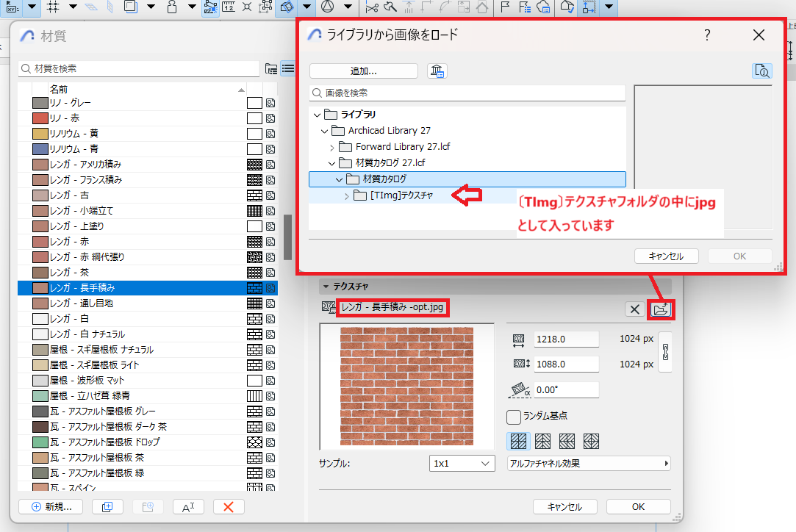
Task: Close the ライブラリから画像をロード dialog
Action: pyautogui.click(x=759, y=35)
